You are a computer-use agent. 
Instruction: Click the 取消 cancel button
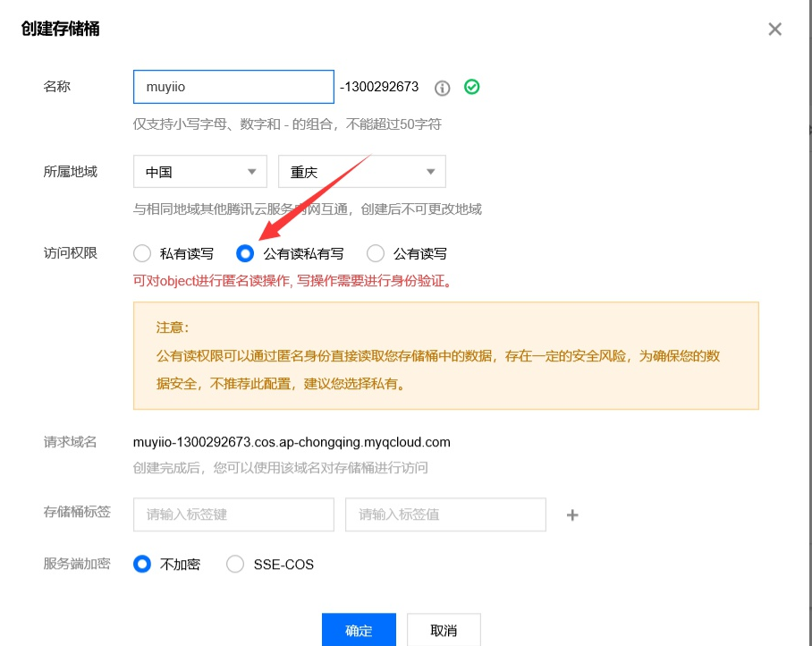443,630
